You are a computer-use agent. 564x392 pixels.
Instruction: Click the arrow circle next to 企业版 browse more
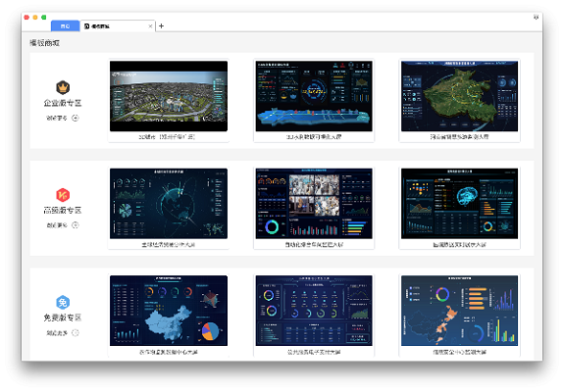[76, 118]
